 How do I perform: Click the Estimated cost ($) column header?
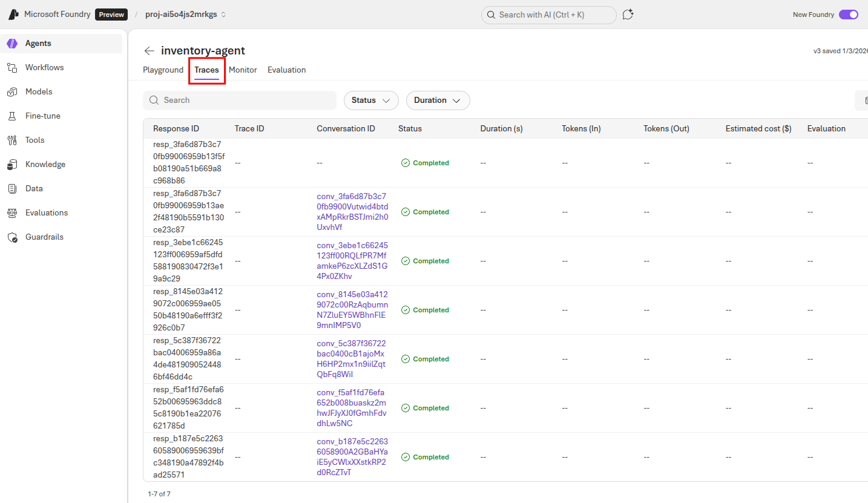(x=758, y=129)
